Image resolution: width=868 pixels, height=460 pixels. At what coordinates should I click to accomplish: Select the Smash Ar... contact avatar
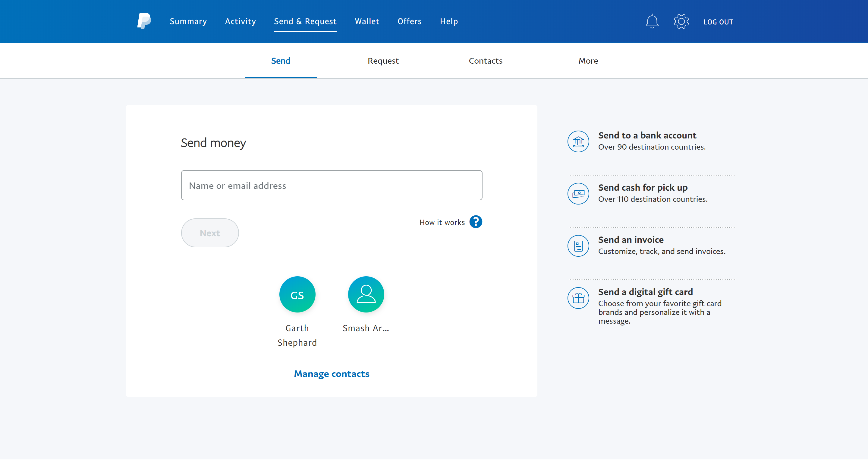click(x=366, y=295)
